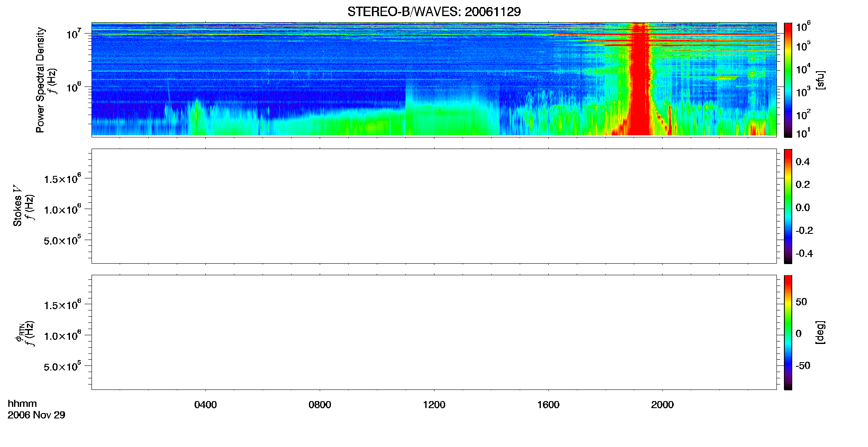
Task: Click the 1.0×10^6 frequency tick of the φRTN panel
Action: click(x=63, y=335)
